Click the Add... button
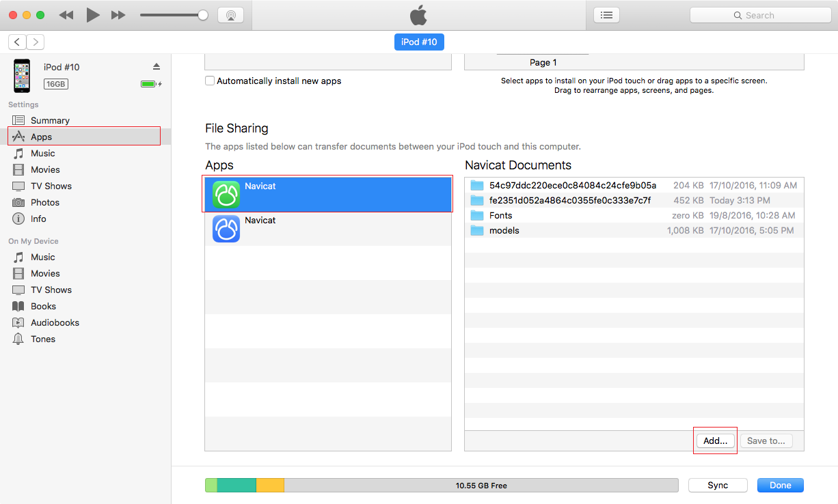This screenshot has height=504, width=838. (716, 440)
